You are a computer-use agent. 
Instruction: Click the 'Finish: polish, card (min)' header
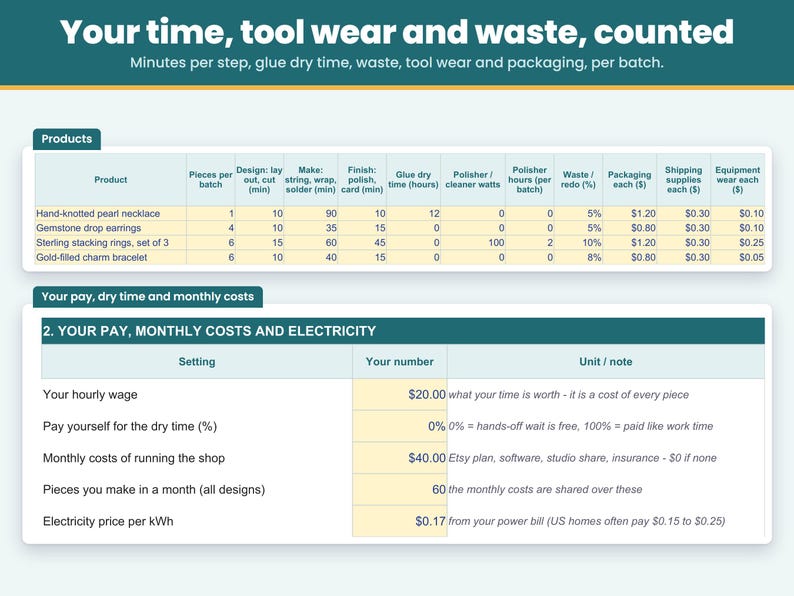pos(362,180)
